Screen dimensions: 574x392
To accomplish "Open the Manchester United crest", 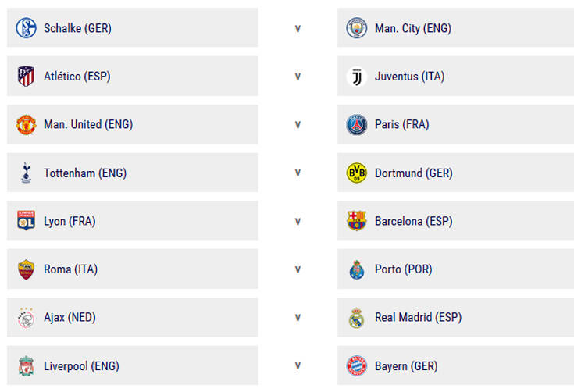I will (x=26, y=125).
